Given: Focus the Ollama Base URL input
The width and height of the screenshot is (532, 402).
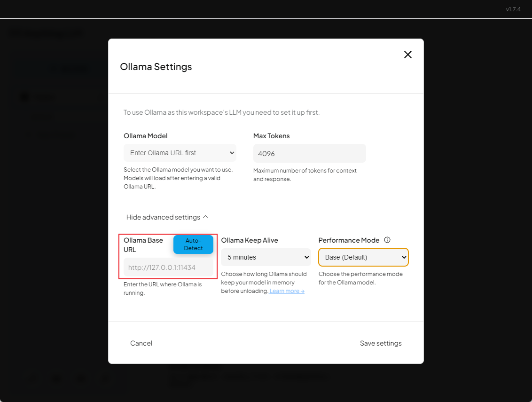Looking at the screenshot, I should [x=168, y=268].
